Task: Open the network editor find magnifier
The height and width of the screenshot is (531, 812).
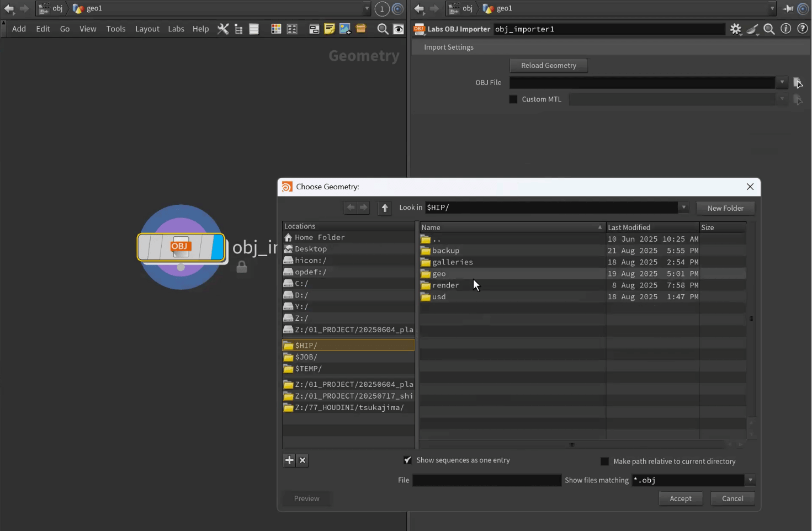Action: (x=382, y=29)
